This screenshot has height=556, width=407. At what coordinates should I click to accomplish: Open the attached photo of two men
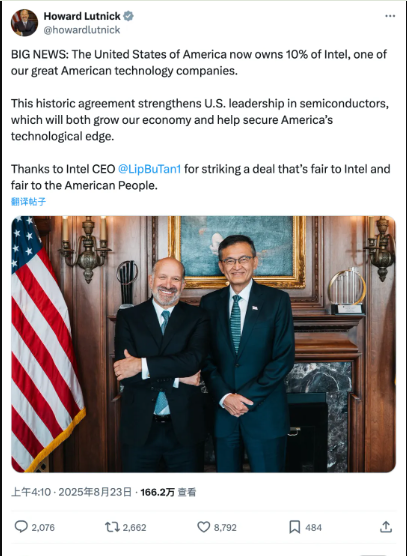(x=204, y=344)
